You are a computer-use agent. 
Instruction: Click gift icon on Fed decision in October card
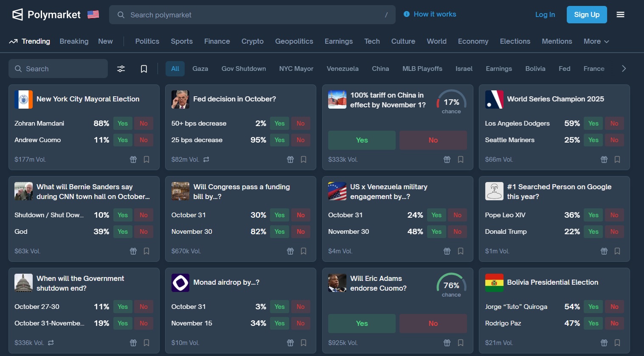[x=290, y=160]
